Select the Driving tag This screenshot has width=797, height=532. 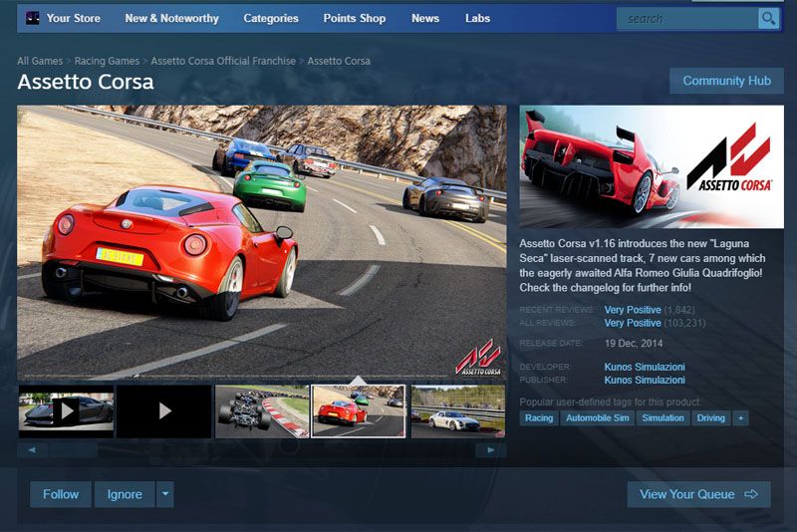(x=710, y=418)
